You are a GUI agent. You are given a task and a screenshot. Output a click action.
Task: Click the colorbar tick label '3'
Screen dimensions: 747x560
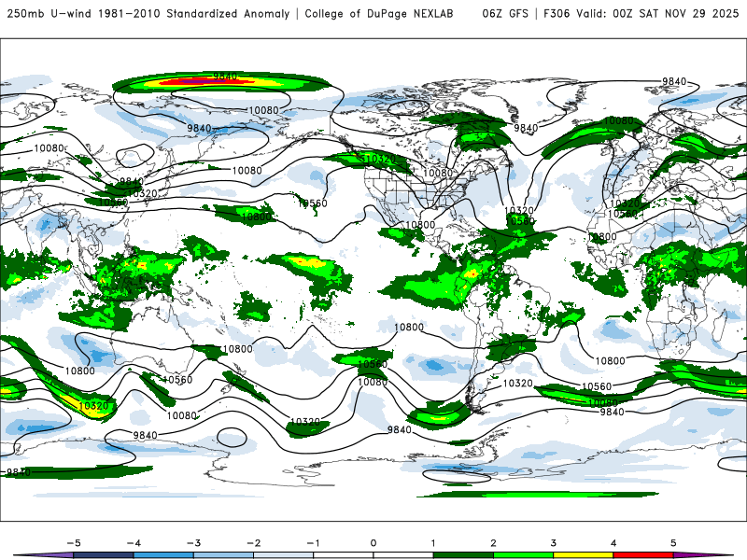(x=554, y=543)
